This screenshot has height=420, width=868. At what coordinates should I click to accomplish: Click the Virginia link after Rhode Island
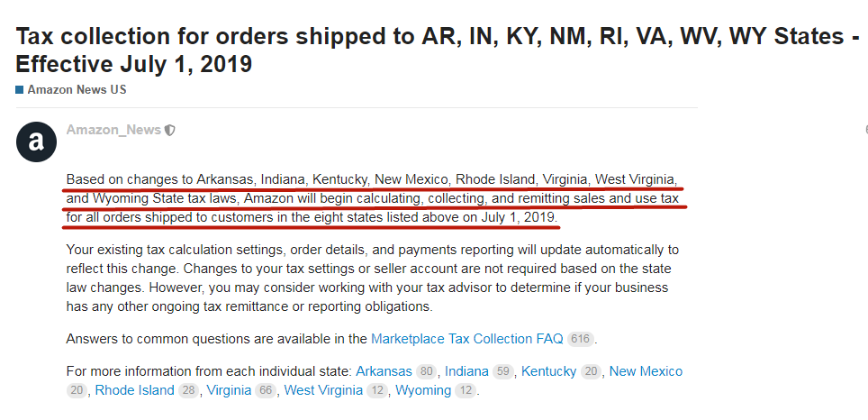click(x=230, y=390)
